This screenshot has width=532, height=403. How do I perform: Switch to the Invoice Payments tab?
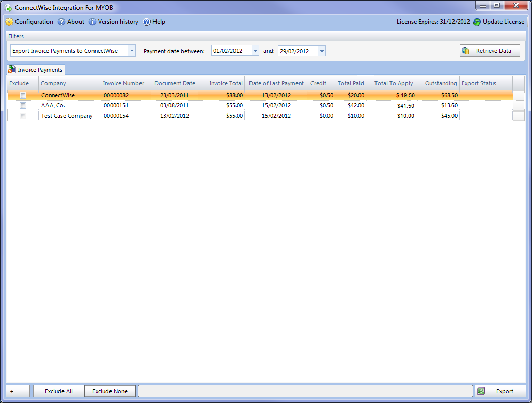pos(36,70)
